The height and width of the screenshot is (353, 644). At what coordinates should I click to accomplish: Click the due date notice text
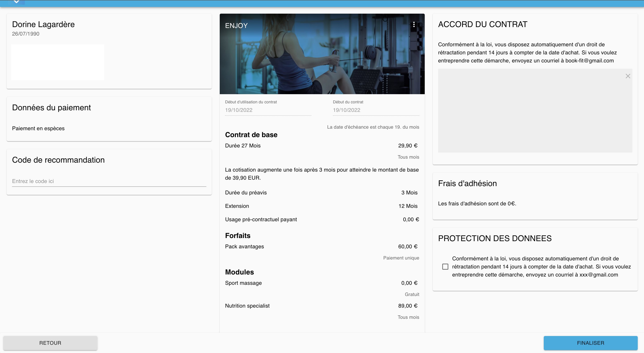(373, 127)
